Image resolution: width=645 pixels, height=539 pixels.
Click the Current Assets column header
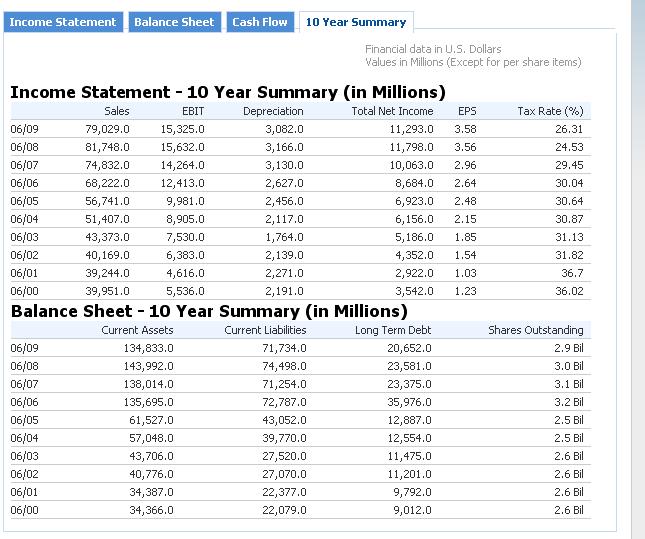tap(137, 330)
